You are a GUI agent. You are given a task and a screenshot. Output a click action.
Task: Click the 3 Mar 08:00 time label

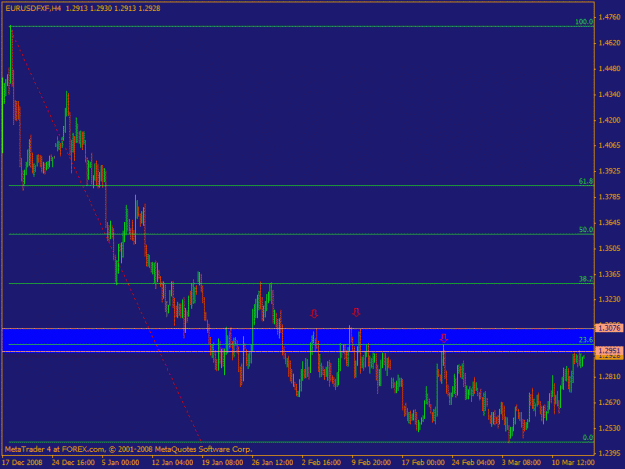coord(521,462)
